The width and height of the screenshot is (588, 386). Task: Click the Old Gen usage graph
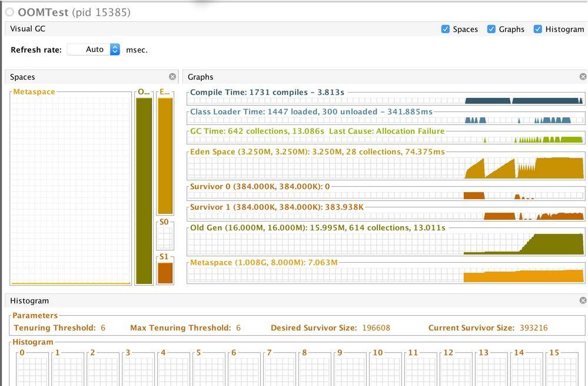386,243
